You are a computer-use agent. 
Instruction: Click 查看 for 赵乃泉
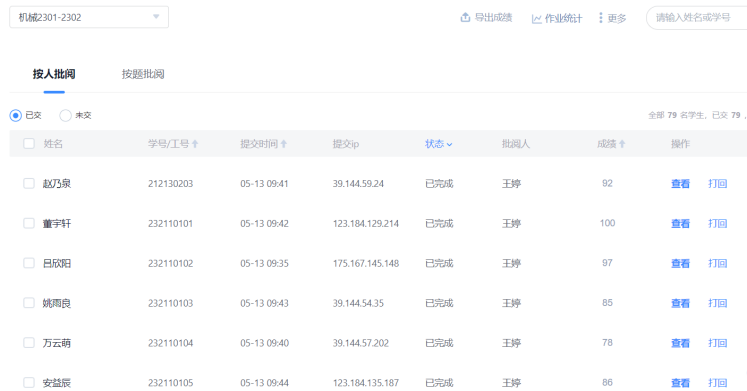(x=680, y=184)
